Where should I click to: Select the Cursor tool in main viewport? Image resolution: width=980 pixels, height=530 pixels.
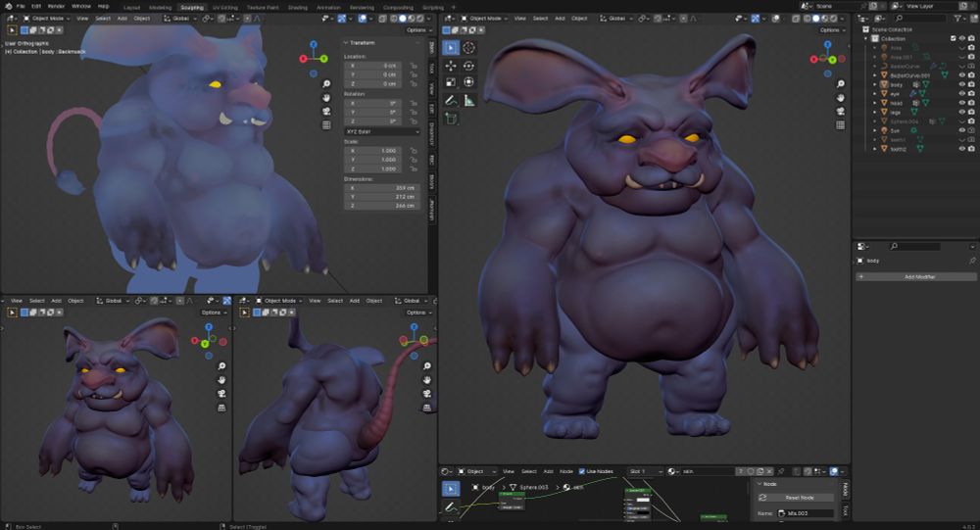[x=468, y=47]
